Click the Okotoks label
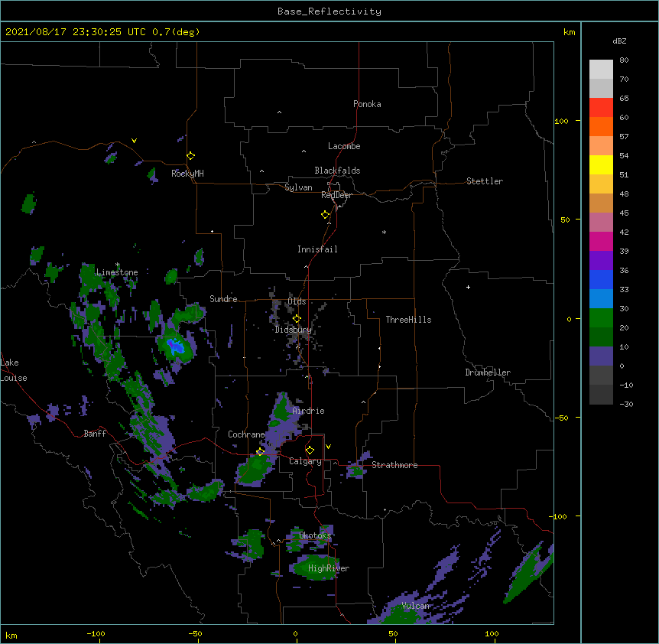The width and height of the screenshot is (659, 644). (315, 535)
